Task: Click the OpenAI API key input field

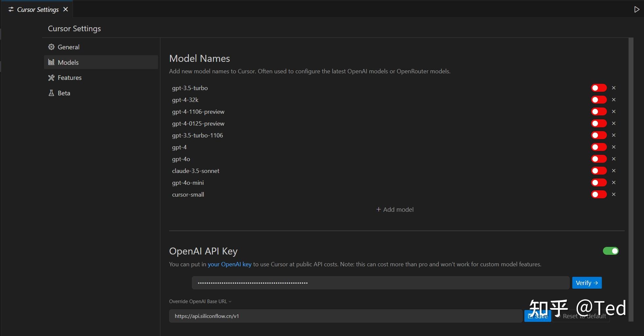Action: click(x=380, y=283)
